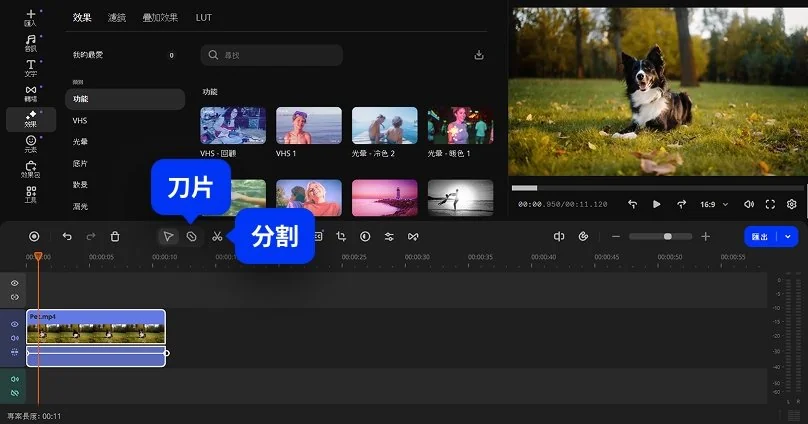This screenshot has height=424, width=808.
Task: Open preview settings gear icon
Action: click(x=792, y=205)
